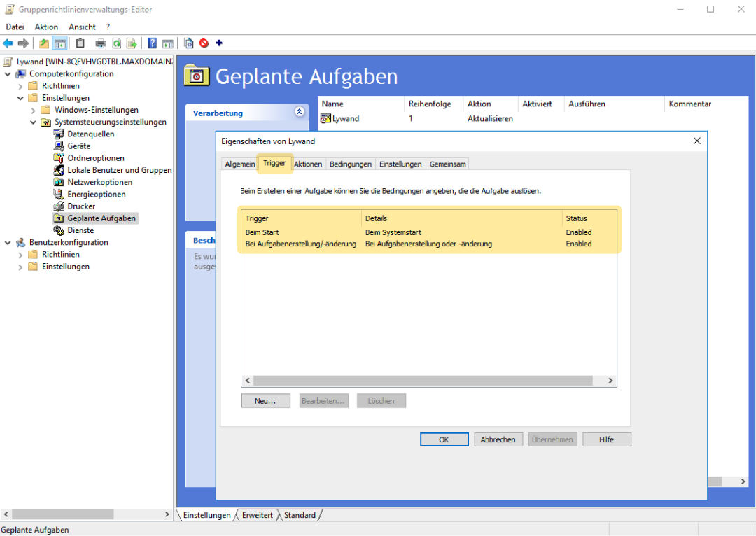Select Geplante Aufgaben in the tree
The width and height of the screenshot is (756, 536).
101,218
